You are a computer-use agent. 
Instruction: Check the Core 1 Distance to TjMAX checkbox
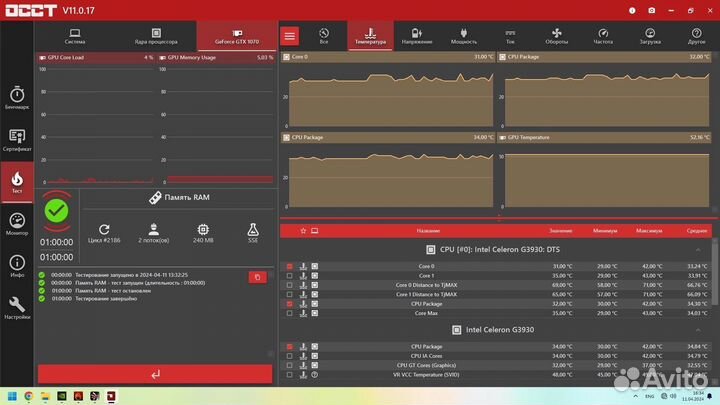point(289,294)
